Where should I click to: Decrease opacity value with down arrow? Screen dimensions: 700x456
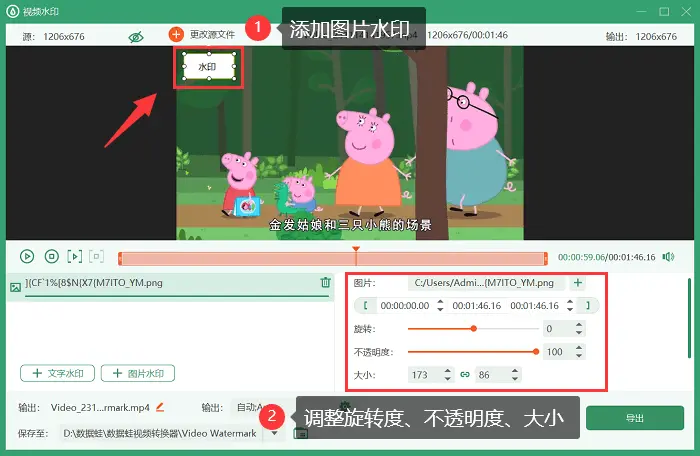(579, 356)
